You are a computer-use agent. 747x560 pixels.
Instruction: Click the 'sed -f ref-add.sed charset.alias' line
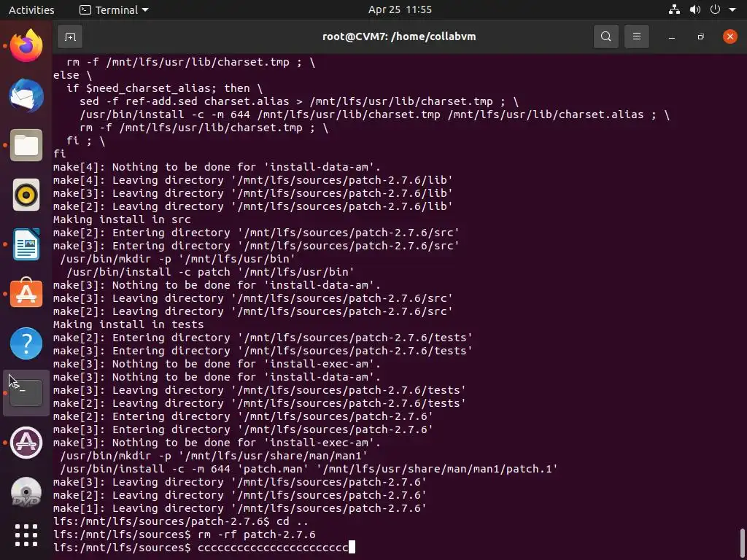tap(299, 101)
